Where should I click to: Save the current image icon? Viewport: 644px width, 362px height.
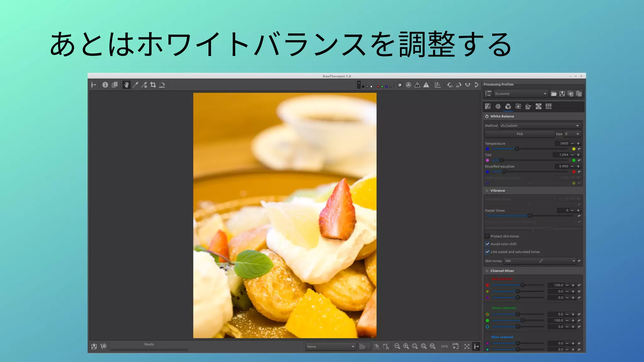coord(94,346)
